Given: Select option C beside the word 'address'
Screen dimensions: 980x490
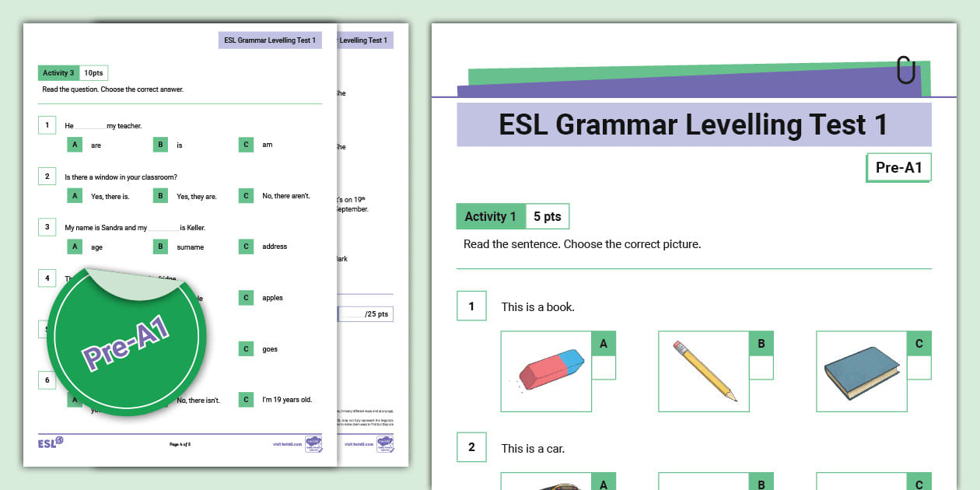Looking at the screenshot, I should click(246, 247).
